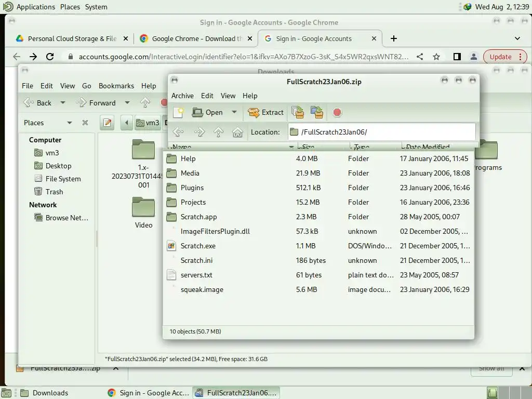Click Back in the Downloads file manager
532x399 pixels.
(x=37, y=103)
